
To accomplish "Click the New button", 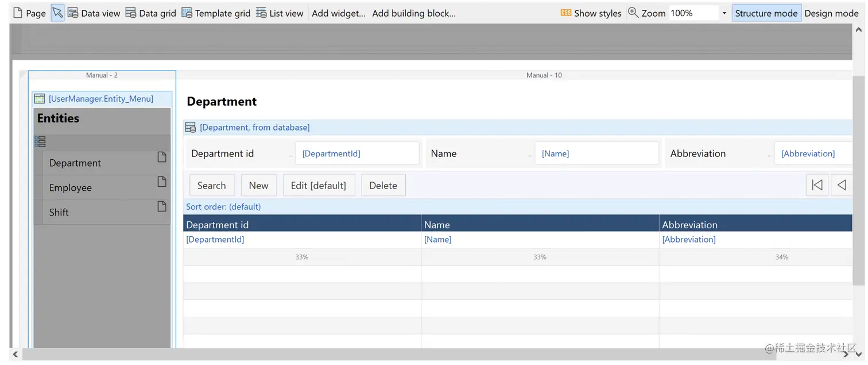I will click(x=258, y=185).
